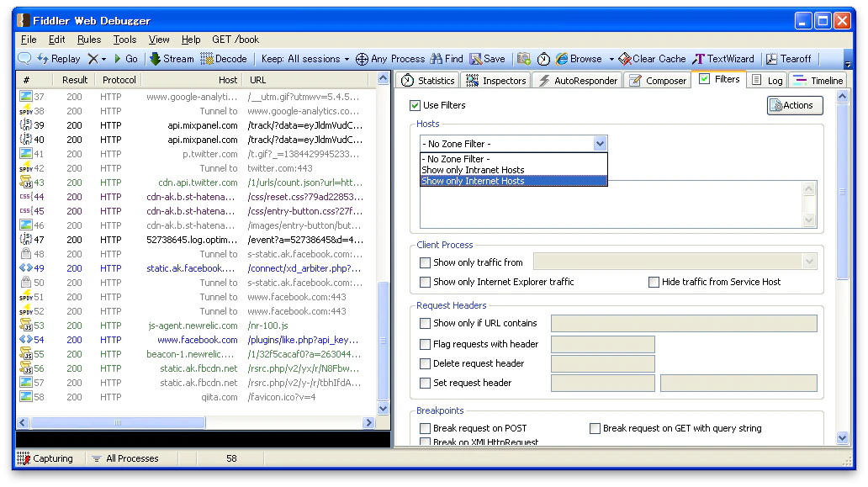
Task: Click the session list horizontal scrollbar thumb
Action: click(x=118, y=423)
